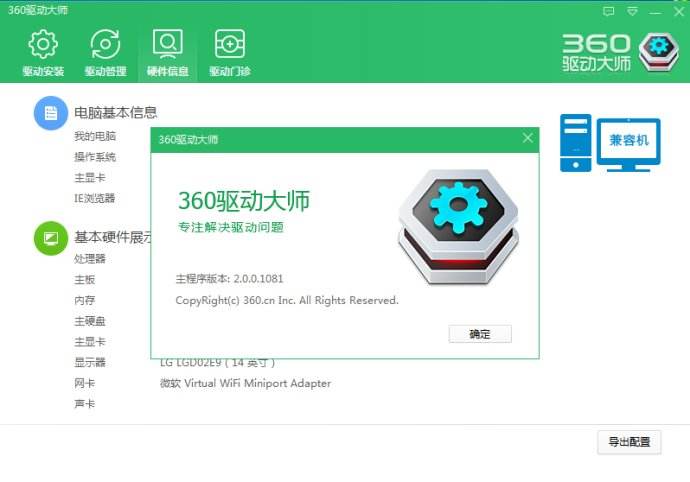Viewport: 690px width, 482px height.
Task: Click the 电脑基本信息 heading
Action: pos(115,113)
